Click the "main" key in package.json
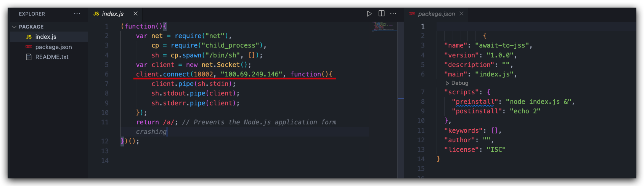The image size is (644, 186). [x=456, y=74]
